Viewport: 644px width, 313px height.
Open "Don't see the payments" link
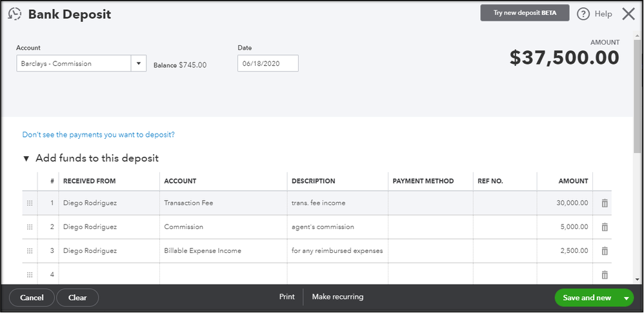99,135
